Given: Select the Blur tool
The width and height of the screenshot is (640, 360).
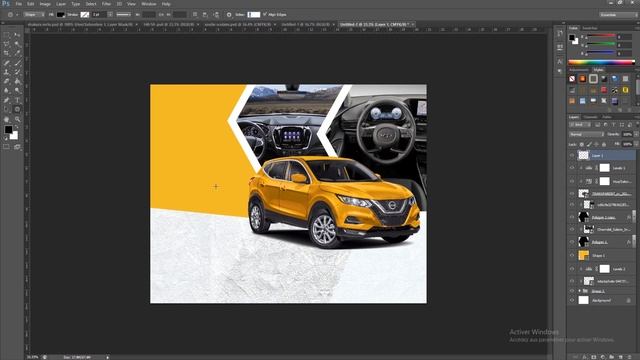Looking at the screenshot, I should 7,91.
